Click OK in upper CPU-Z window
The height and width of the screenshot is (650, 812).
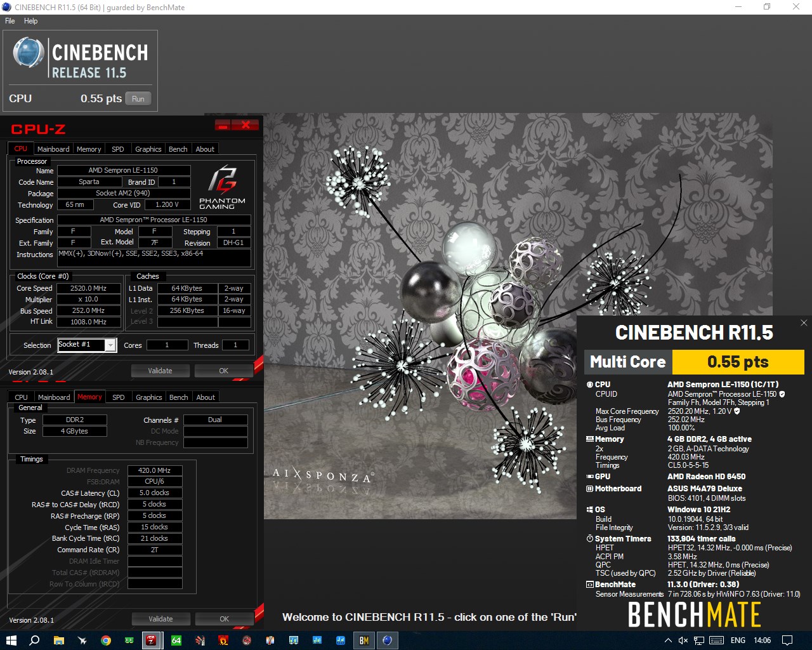[224, 371]
